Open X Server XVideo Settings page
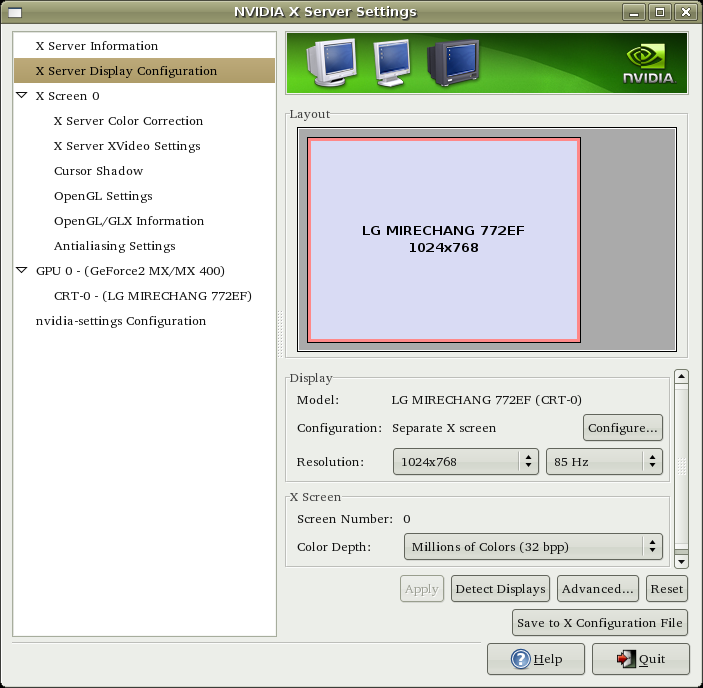Screen dimensions: 703x688 (x=144, y=146)
